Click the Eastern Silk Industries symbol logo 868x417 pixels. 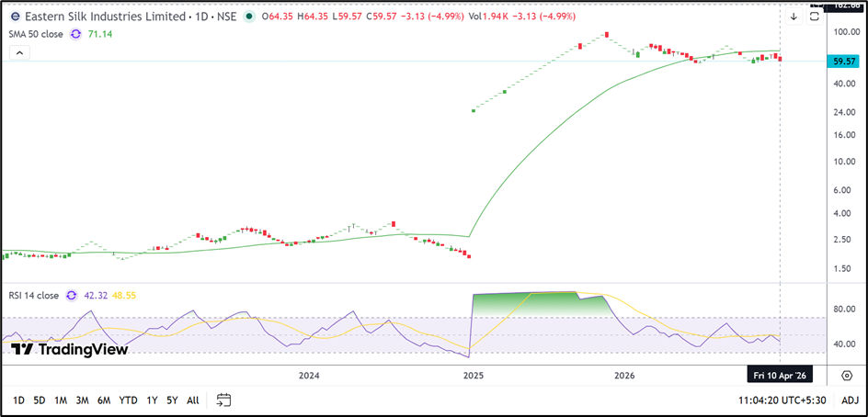tap(15, 17)
